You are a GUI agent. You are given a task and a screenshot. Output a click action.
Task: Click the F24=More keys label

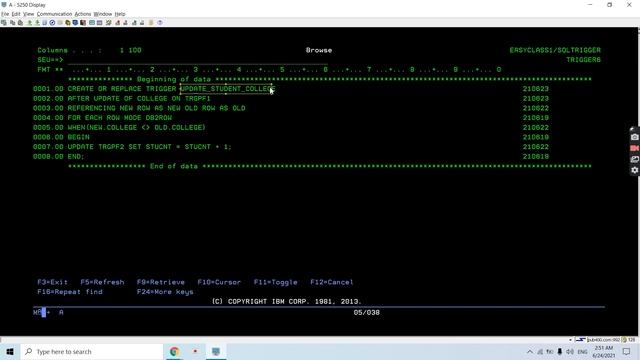click(165, 292)
